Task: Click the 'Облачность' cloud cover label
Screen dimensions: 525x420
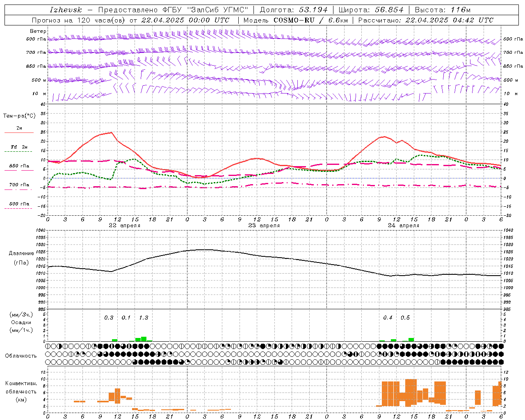Action: point(21,356)
